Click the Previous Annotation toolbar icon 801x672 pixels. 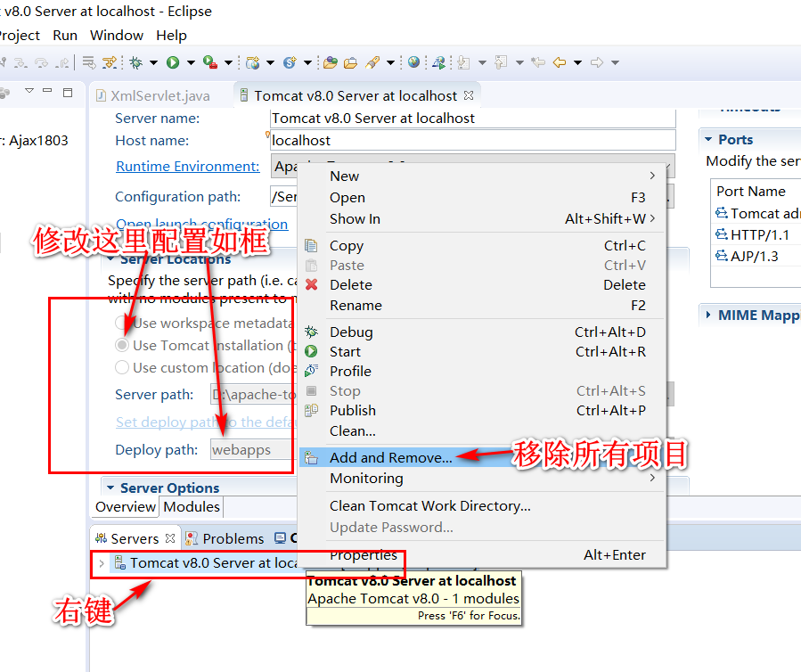(x=501, y=63)
